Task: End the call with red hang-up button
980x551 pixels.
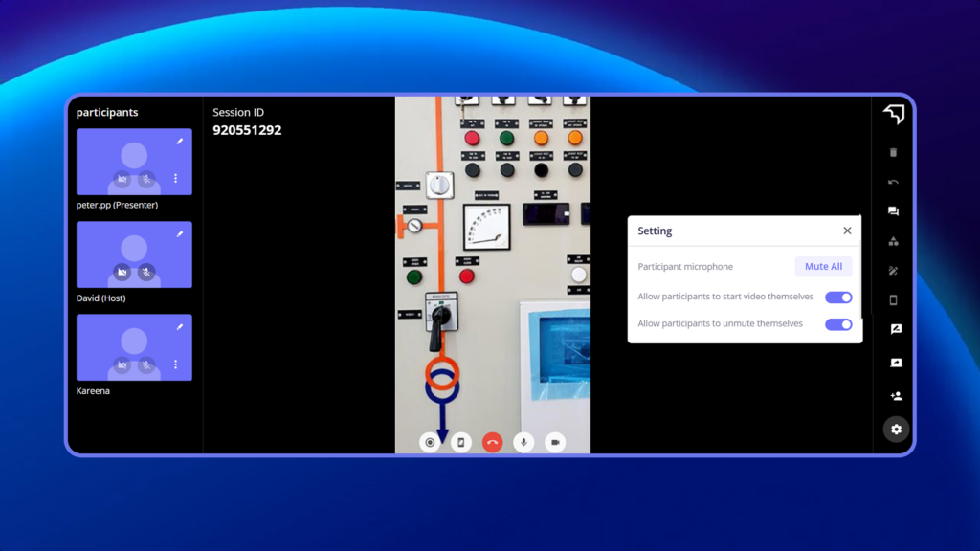Action: click(x=493, y=442)
